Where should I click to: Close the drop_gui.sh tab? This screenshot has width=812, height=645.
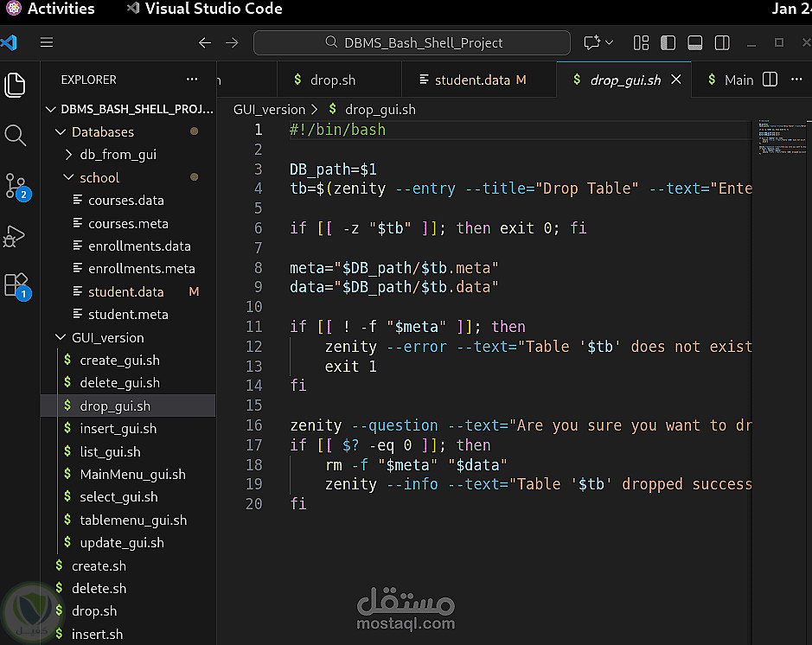pyautogui.click(x=676, y=80)
